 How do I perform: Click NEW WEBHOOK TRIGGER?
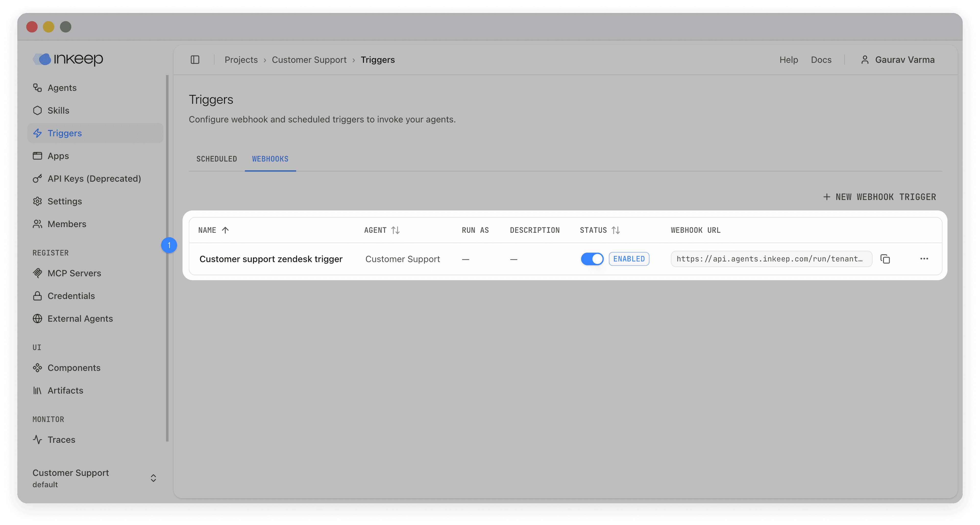879,197
